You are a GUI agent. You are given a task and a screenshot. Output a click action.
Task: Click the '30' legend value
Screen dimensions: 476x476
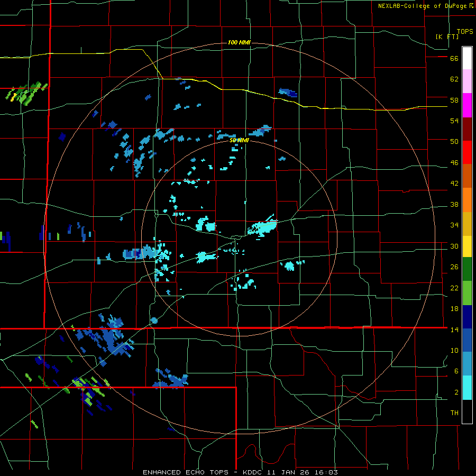click(x=454, y=246)
